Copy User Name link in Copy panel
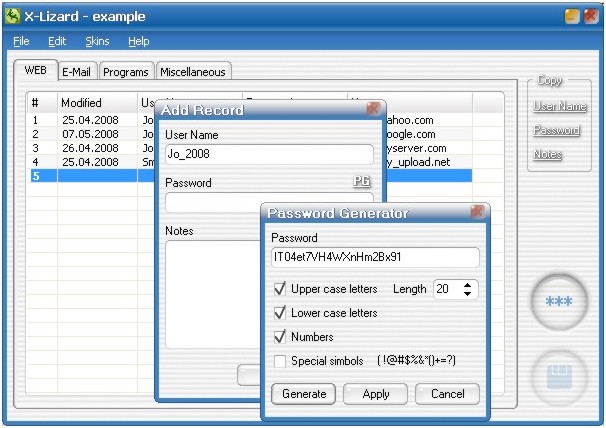The width and height of the screenshot is (606, 428). pos(560,106)
